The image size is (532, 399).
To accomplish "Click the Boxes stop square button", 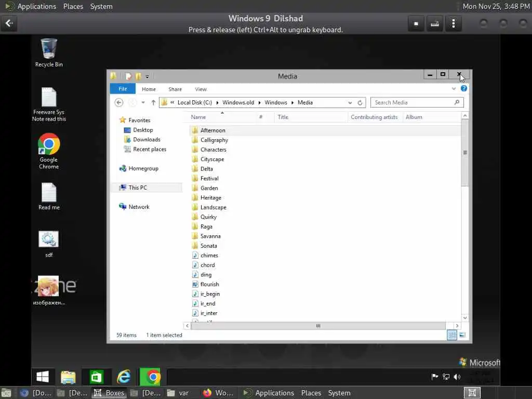I will [x=416, y=23].
